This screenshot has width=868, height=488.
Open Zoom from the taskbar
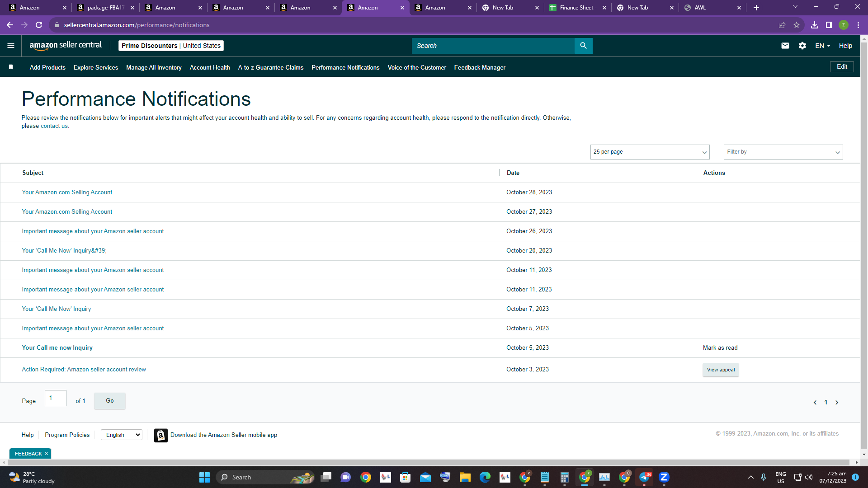tap(664, 477)
